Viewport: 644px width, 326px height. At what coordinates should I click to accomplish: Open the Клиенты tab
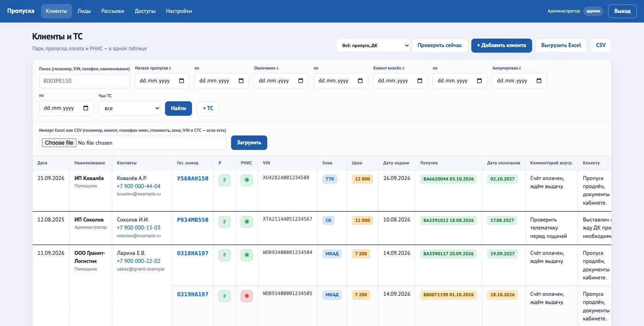(x=56, y=11)
